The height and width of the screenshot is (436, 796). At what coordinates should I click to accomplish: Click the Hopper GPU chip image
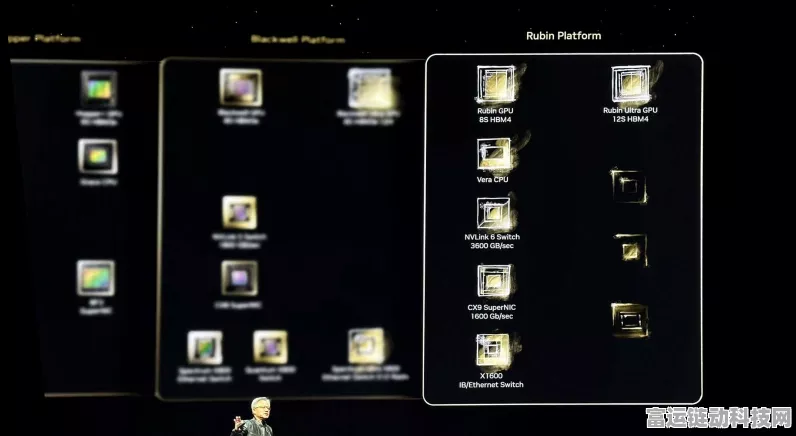98,89
